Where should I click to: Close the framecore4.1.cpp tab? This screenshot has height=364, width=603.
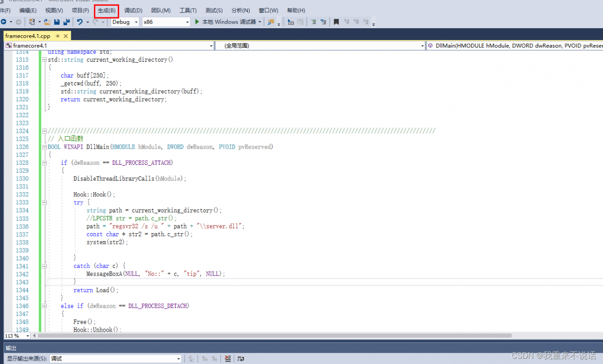coord(66,36)
